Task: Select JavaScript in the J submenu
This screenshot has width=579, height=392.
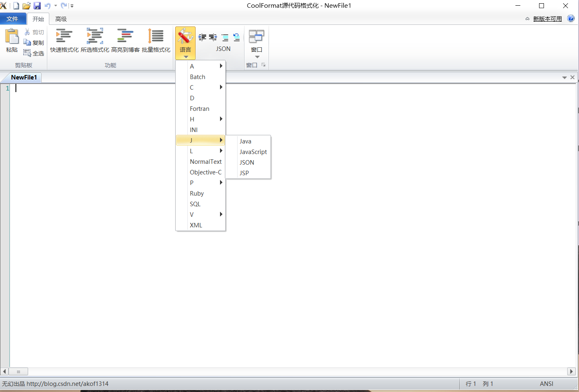Action: point(248,152)
